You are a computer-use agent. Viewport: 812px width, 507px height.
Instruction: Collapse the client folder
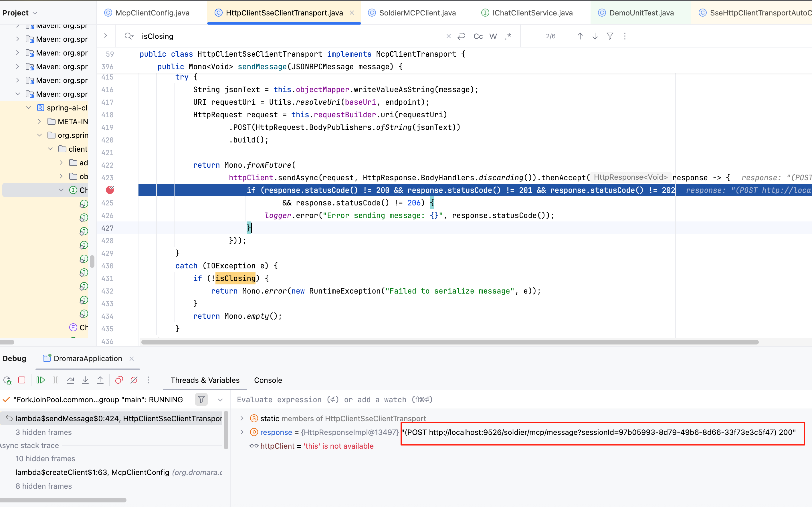click(51, 149)
